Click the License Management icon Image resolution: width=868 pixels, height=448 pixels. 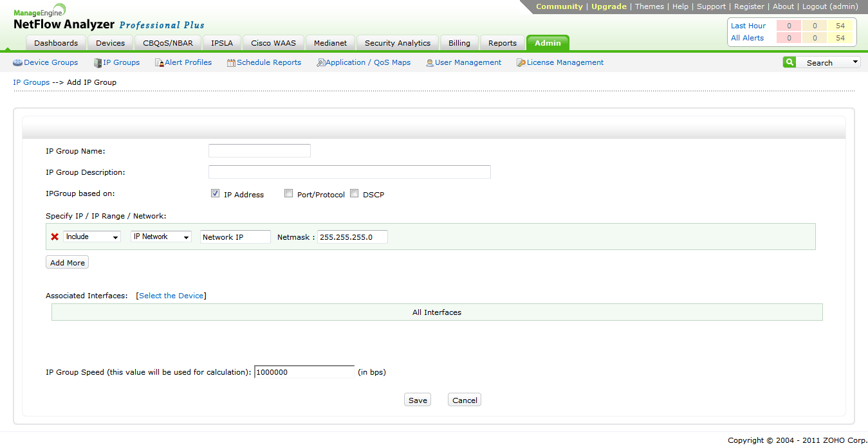[521, 62]
